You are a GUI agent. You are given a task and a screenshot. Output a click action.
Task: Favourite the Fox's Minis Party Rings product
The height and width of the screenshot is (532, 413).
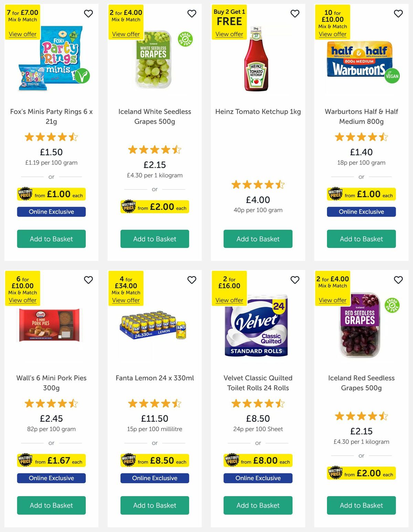click(x=88, y=13)
